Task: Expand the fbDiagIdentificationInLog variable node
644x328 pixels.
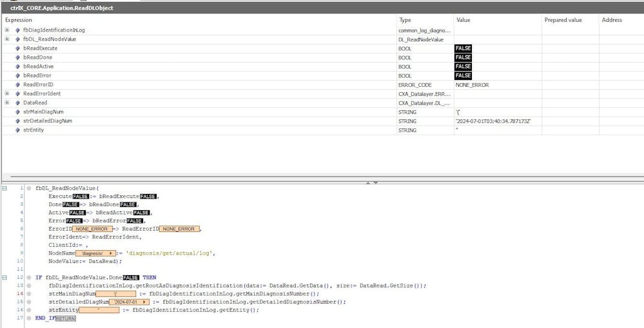Action: tap(7, 30)
